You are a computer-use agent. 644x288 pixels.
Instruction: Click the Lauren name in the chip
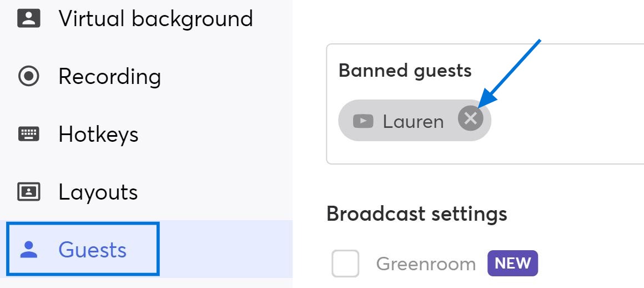tap(413, 121)
